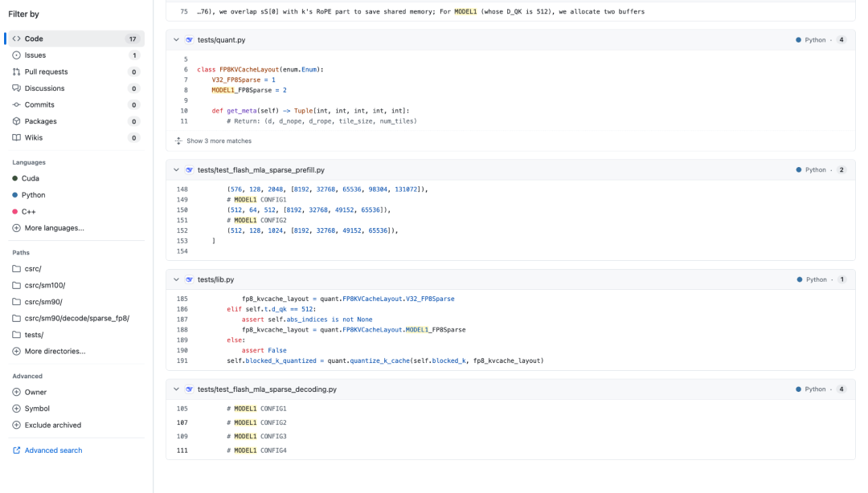The width and height of the screenshot is (868, 493).
Task: Collapse the tests/lib.py result
Action: pos(177,279)
